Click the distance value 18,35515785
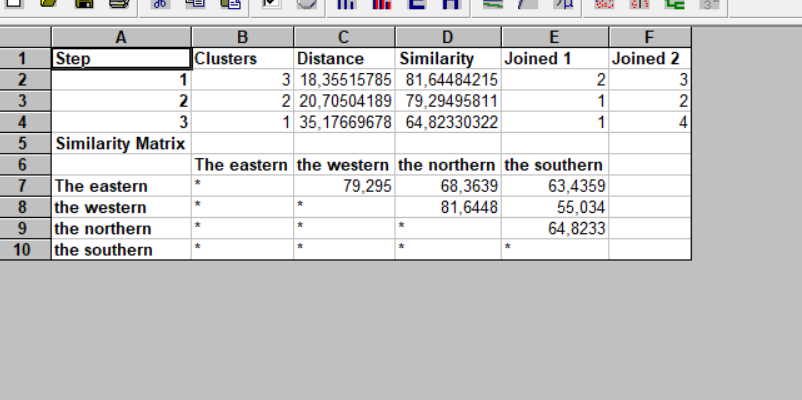This screenshot has height=400, width=802. coord(344,80)
